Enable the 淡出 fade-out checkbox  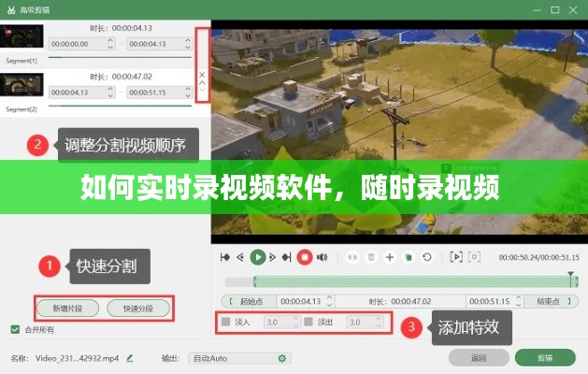click(308, 323)
